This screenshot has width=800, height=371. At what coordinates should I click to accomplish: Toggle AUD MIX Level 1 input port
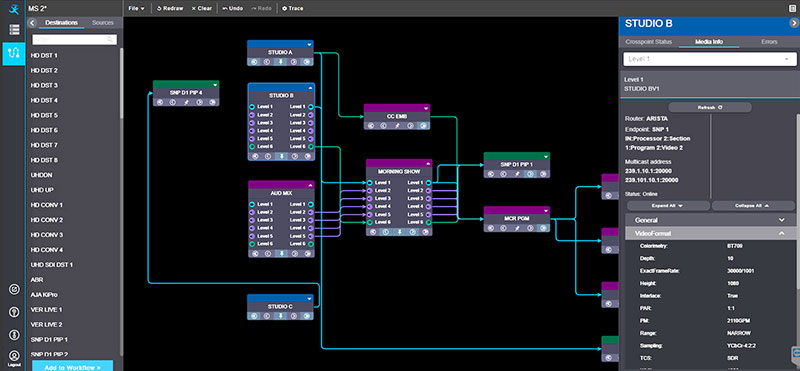click(x=252, y=204)
